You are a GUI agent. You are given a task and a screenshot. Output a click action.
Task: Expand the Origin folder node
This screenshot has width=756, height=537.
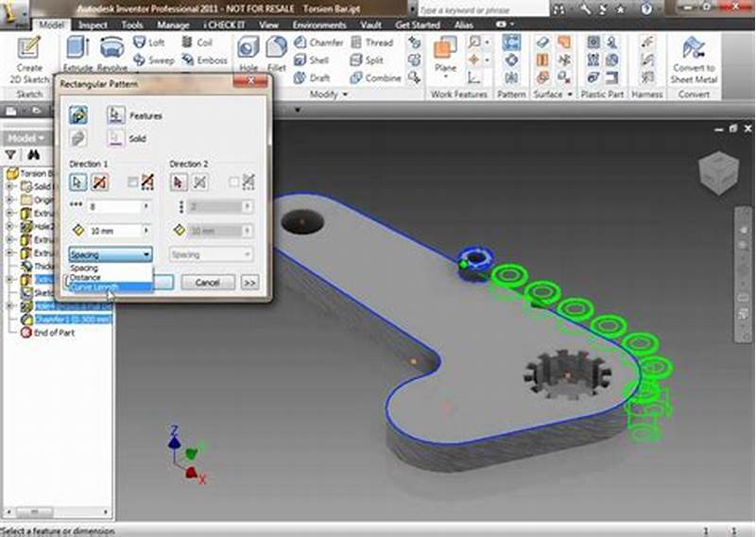click(9, 199)
